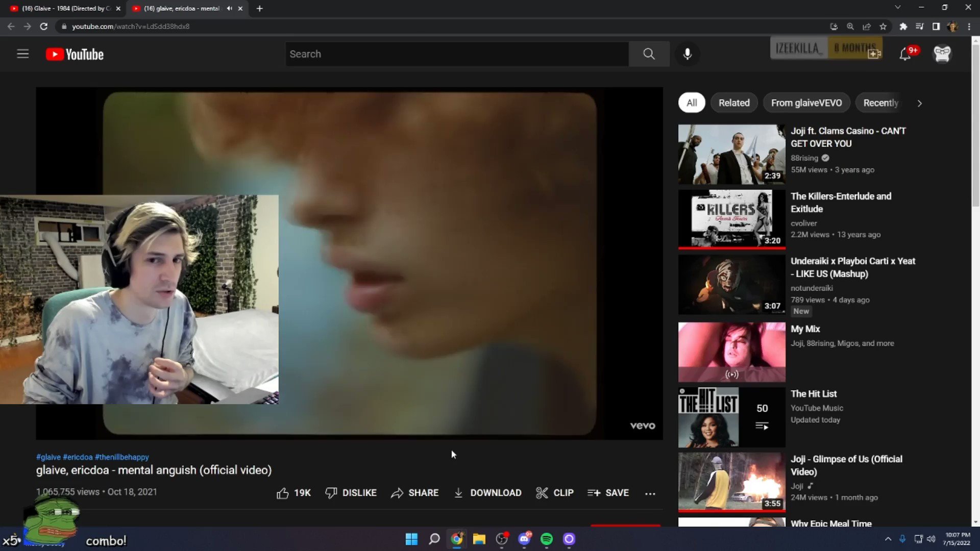The image size is (980, 551).
Task: Select the Related filter chip
Action: 734,103
